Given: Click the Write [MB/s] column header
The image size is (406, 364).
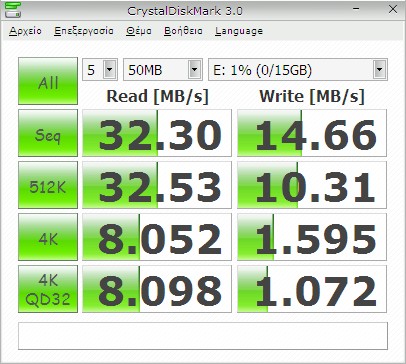Looking at the screenshot, I should coord(312,96).
